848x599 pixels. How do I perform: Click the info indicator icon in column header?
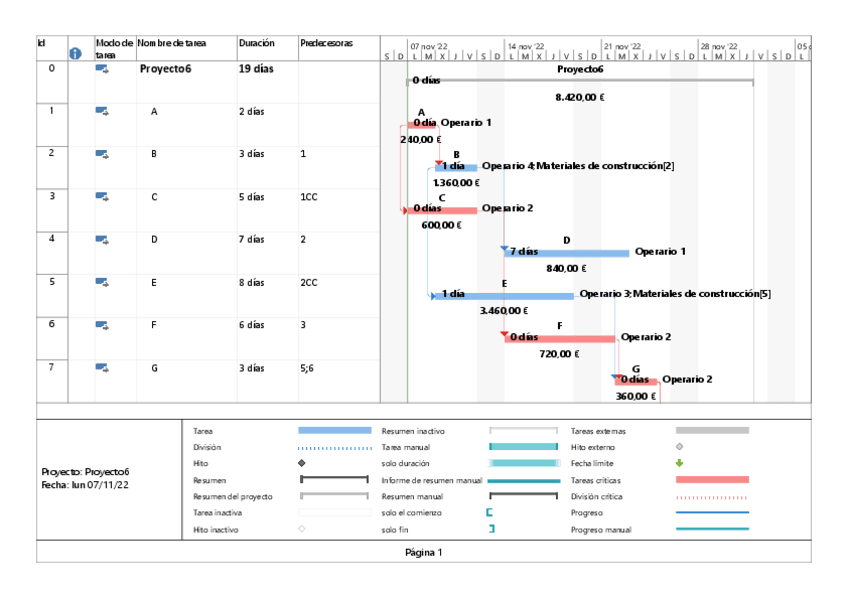point(74,54)
